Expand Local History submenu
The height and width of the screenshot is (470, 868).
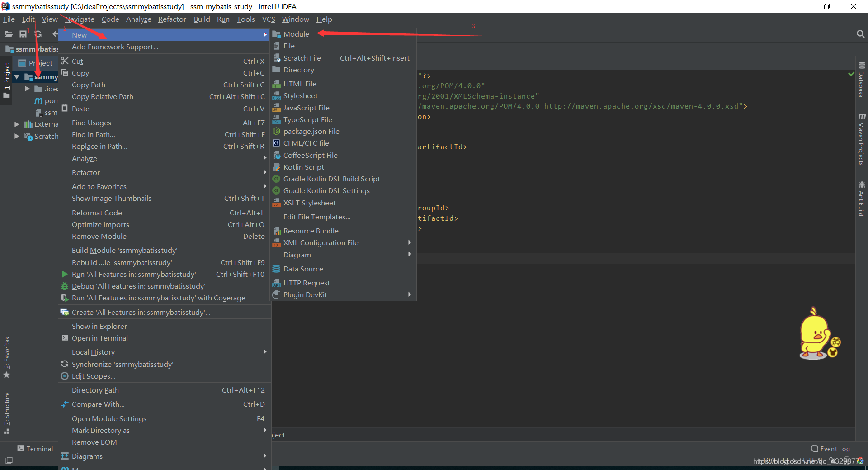[x=165, y=352]
